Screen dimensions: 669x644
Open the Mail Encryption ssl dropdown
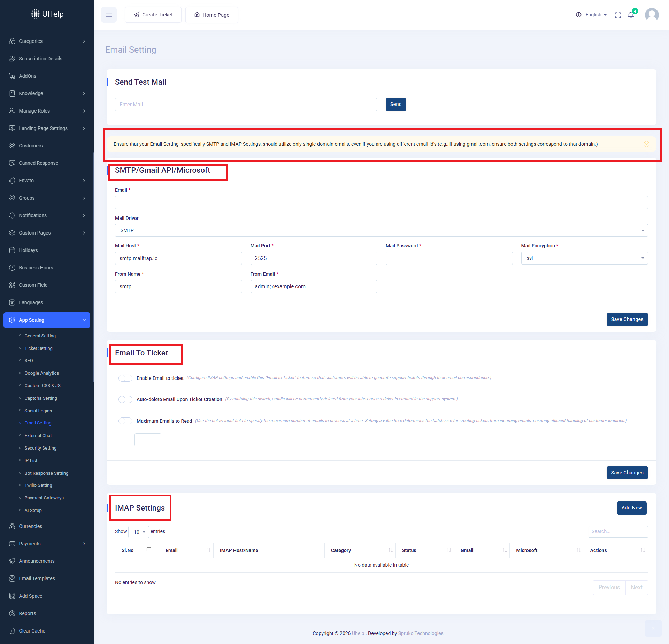click(x=584, y=258)
